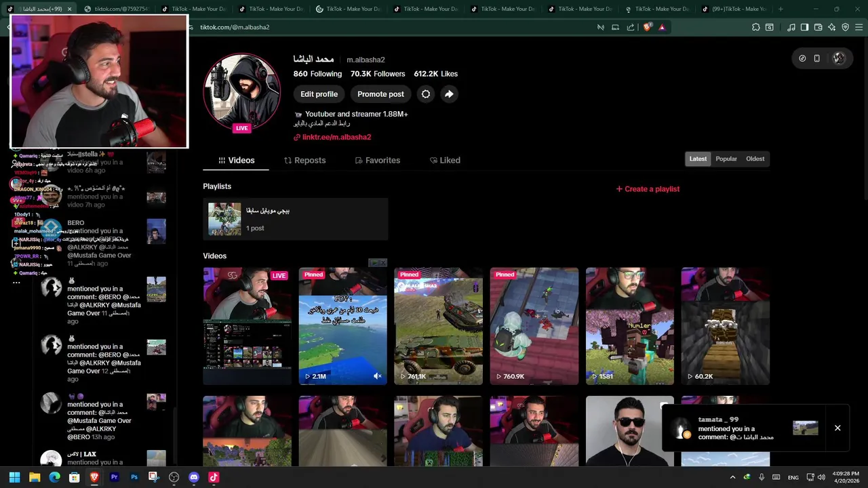Click the 612.2K Likes count
The width and height of the screenshot is (868, 488).
coord(435,74)
